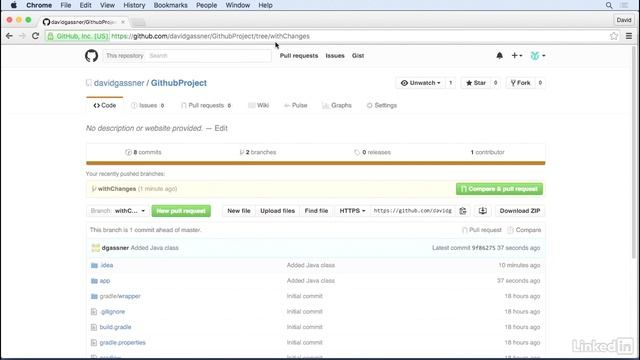Viewport: 640px width, 360px height.
Task: Open latest commit 9f86275
Action: (x=483, y=248)
